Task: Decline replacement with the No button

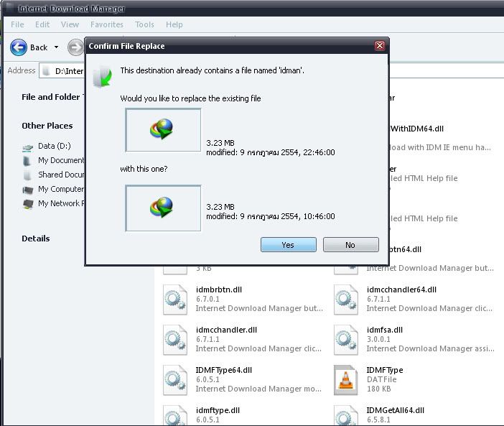Action: (x=350, y=245)
